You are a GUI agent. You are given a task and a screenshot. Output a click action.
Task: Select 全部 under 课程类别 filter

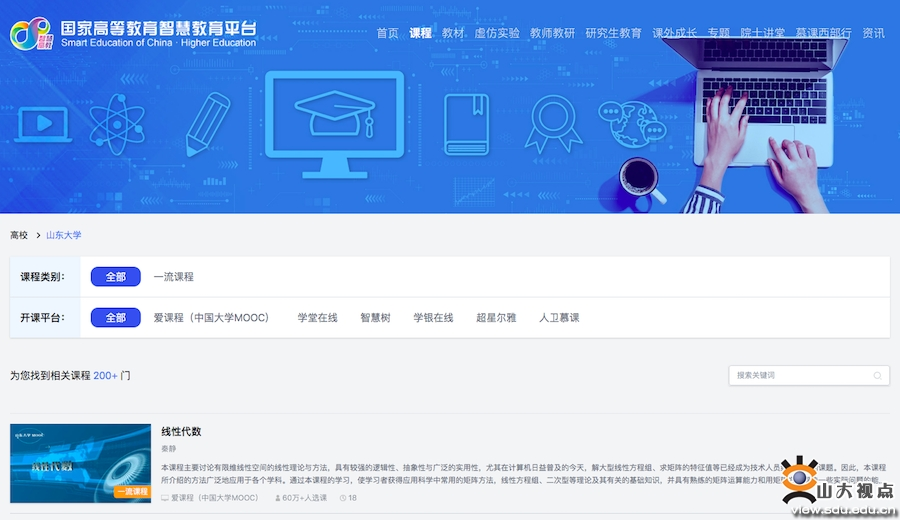point(116,277)
